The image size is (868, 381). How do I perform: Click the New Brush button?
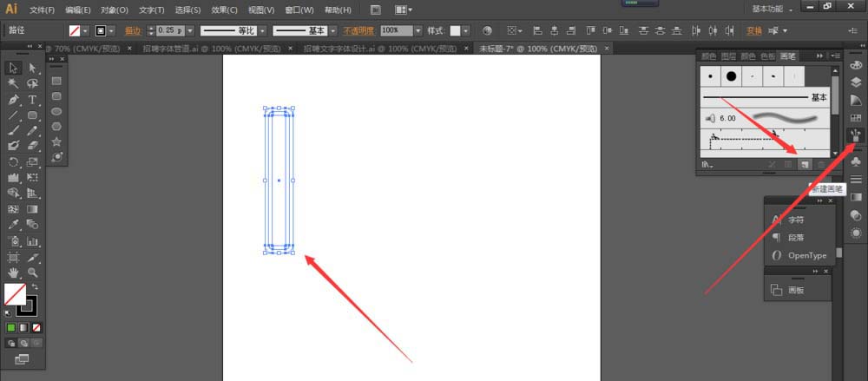805,165
